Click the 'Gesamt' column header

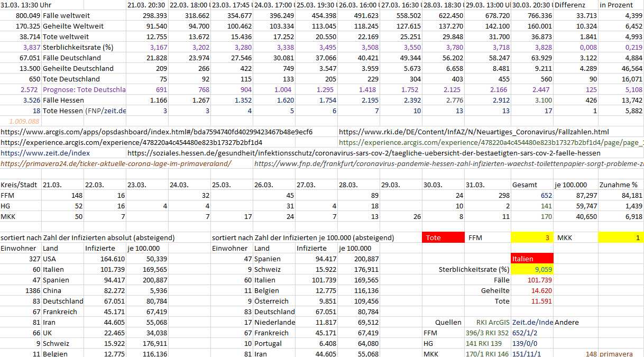click(x=525, y=185)
